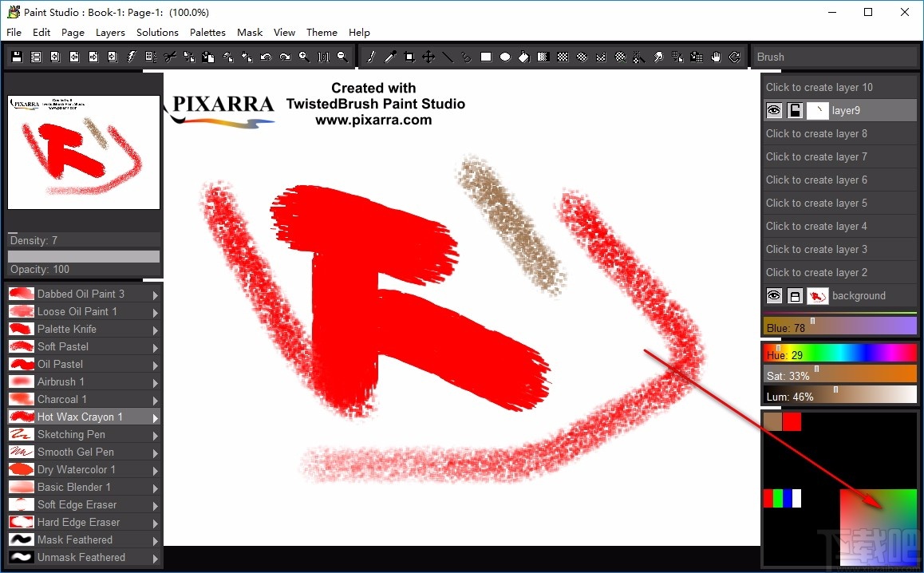The height and width of the screenshot is (573, 924).
Task: Click the 1:1 zoom reset icon
Action: tap(322, 56)
